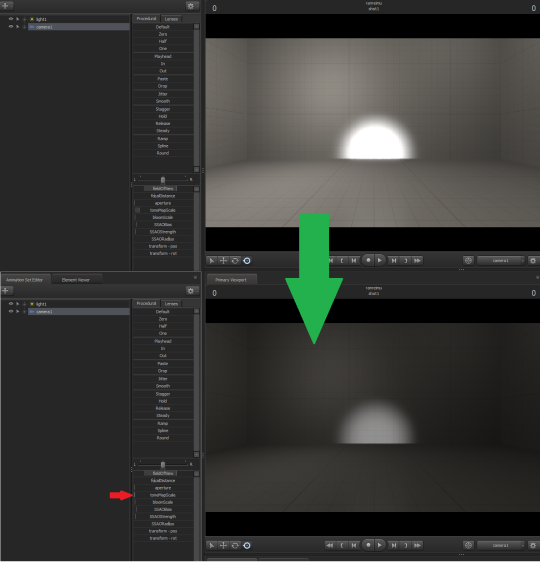The image size is (540, 562).
Task: Play the sequence in the dark viewport
Action: 380,545
